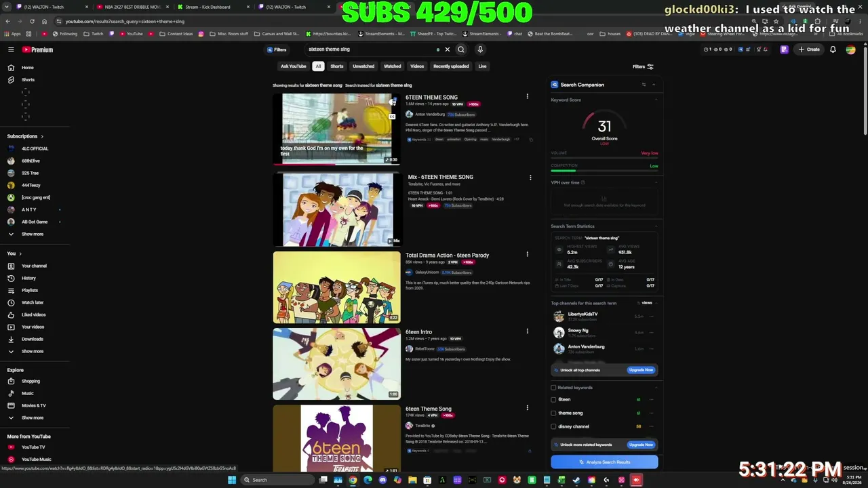The image size is (868, 488).
Task: Click the sixteen theme sing search field
Action: point(370,49)
